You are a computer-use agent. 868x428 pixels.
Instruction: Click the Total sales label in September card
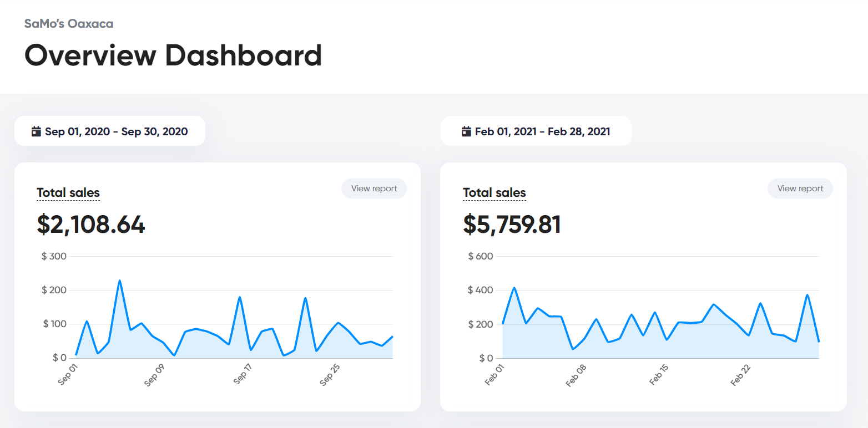click(68, 193)
